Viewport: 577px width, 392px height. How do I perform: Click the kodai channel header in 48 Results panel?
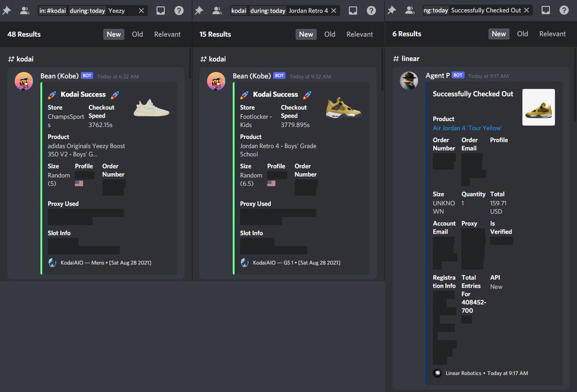pyautogui.click(x=21, y=59)
